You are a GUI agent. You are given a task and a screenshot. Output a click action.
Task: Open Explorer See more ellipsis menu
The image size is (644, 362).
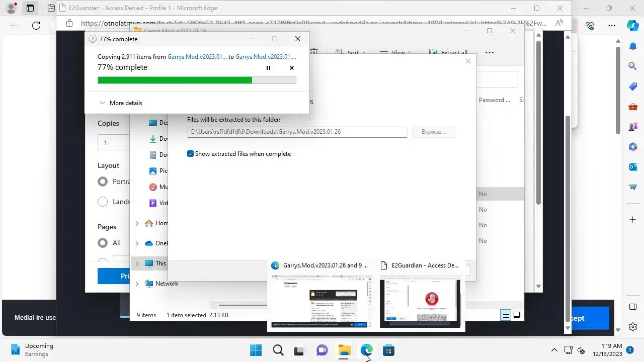pos(489,52)
